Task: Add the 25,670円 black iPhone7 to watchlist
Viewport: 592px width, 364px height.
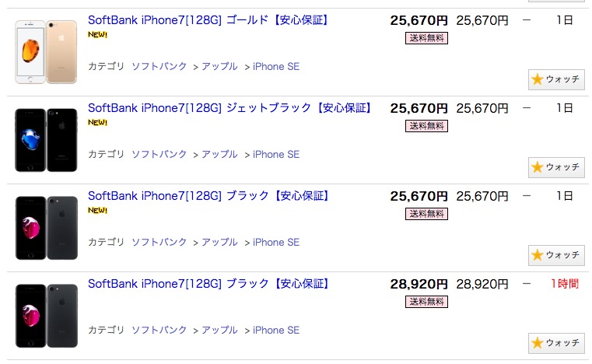Action: point(556,255)
